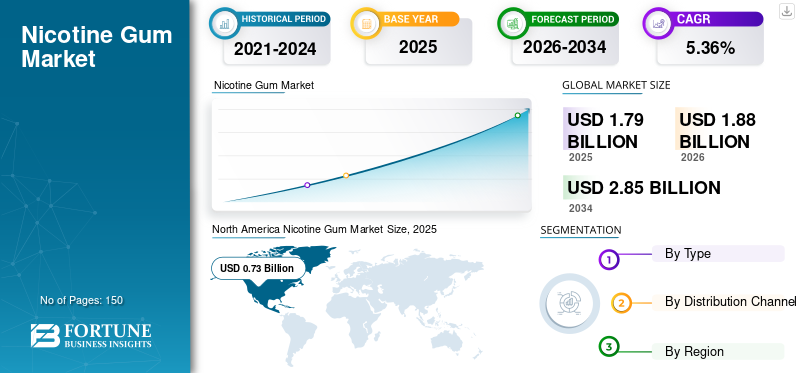This screenshot has width=800, height=373.
Task: Click the CAGR label
Action: coord(693,19)
